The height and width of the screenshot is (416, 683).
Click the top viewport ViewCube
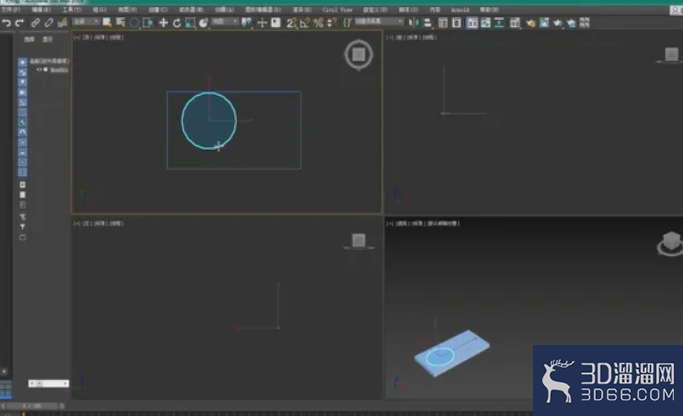pyautogui.click(x=358, y=54)
